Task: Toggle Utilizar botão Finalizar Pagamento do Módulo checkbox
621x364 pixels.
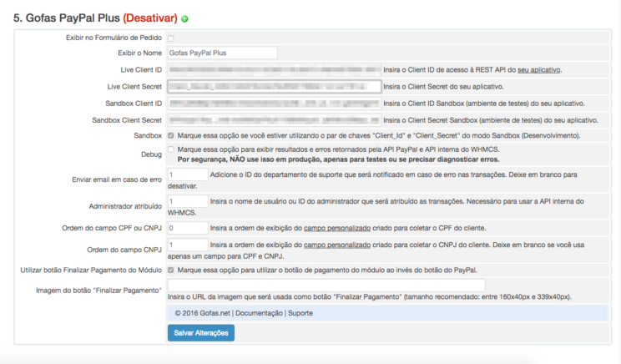Action: (171, 270)
